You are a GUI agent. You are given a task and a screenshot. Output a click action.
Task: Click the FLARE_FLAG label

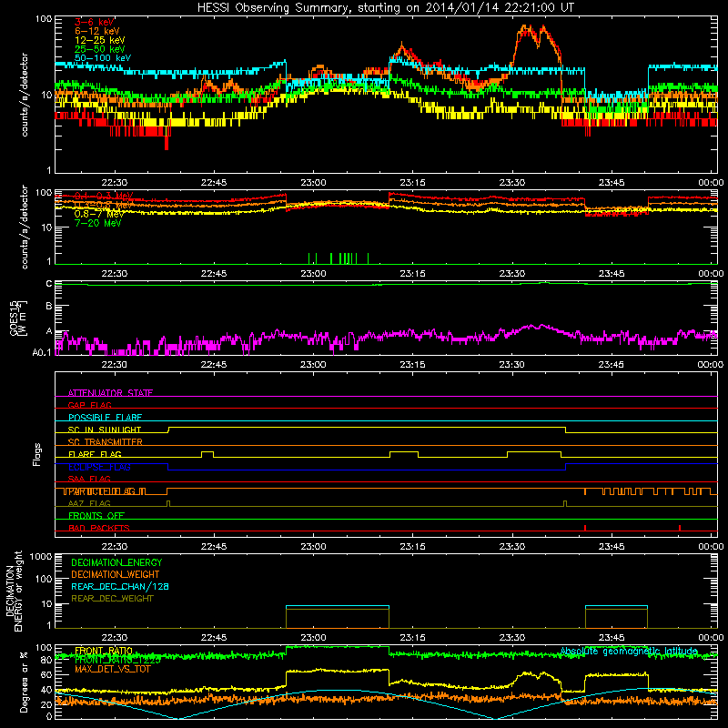click(x=95, y=454)
